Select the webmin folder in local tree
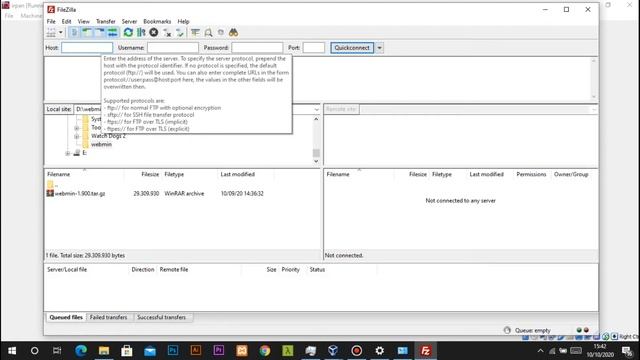Image resolution: width=640 pixels, height=360 pixels. click(101, 144)
